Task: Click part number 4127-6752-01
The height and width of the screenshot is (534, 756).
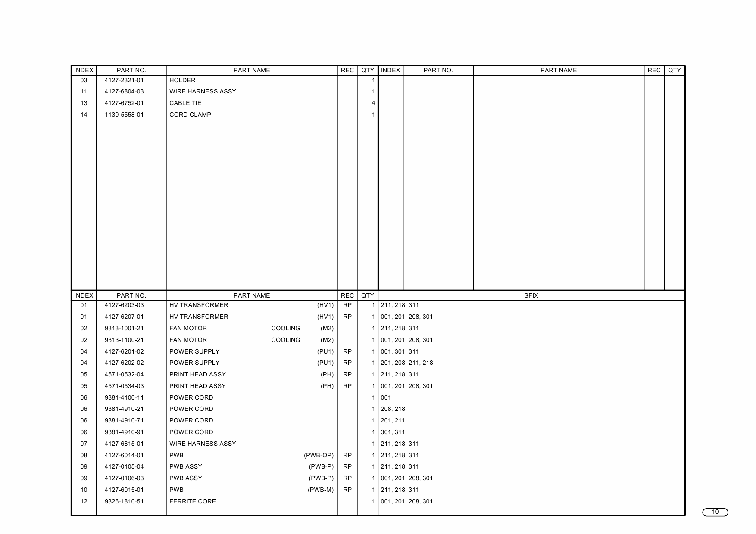Action: (x=124, y=103)
